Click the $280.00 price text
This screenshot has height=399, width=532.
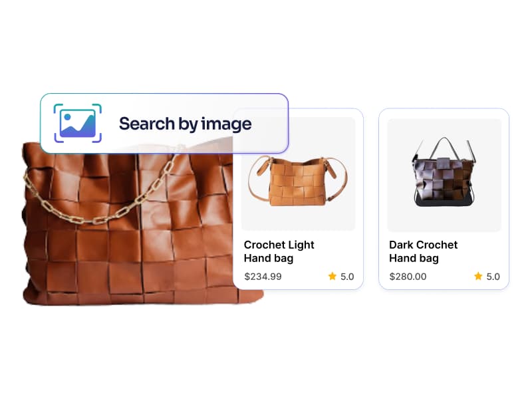coord(408,277)
